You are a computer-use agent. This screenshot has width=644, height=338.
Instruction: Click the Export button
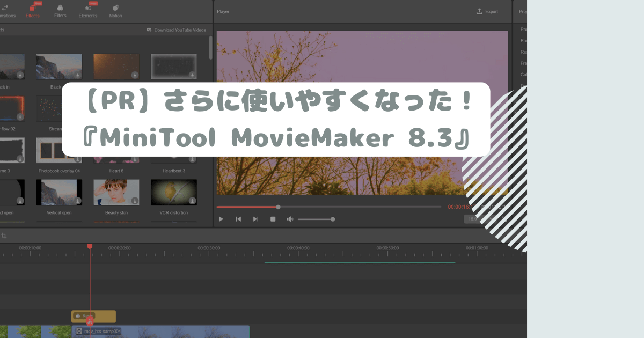tap(487, 11)
